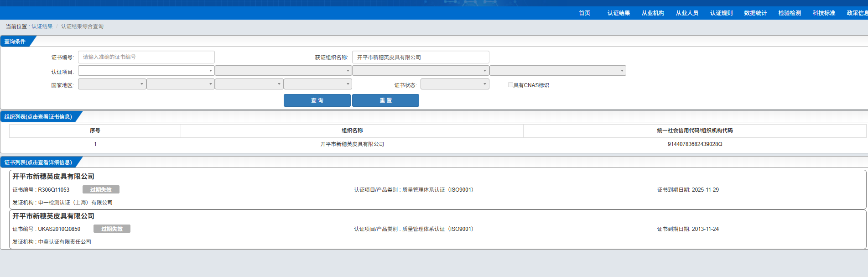Expand the third 认证项目 dropdown

pos(421,71)
